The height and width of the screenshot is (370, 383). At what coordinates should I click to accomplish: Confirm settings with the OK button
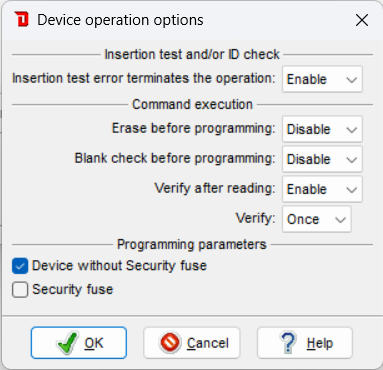point(79,343)
